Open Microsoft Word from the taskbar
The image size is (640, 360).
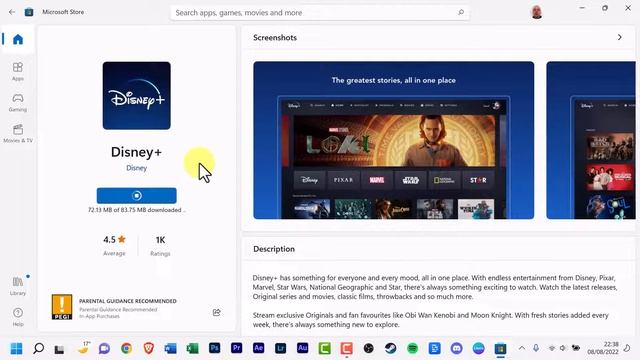[x=171, y=348]
